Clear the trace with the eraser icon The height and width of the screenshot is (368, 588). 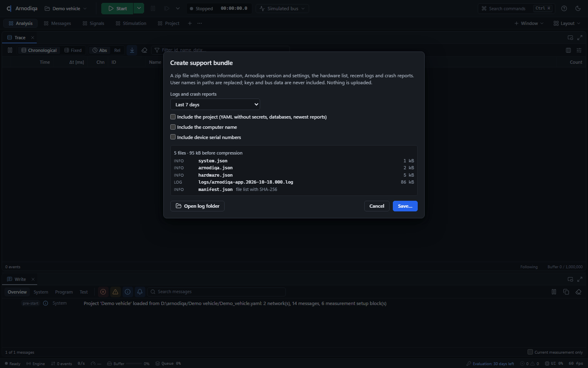point(144,50)
